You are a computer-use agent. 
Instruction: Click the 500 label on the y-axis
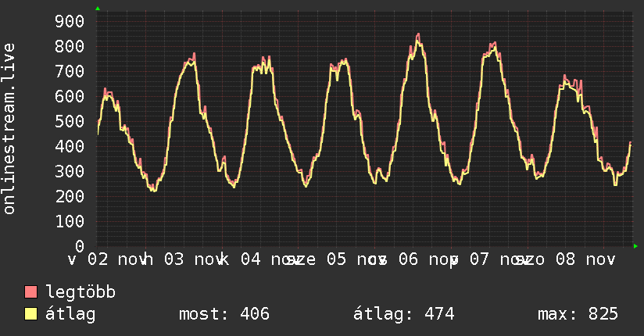(x=70, y=121)
